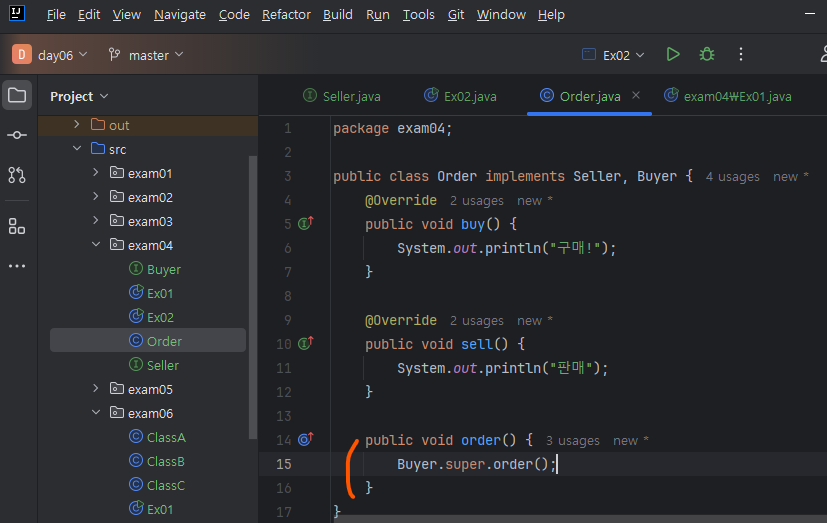Open day06 project dropdown
The width and height of the screenshot is (827, 523).
tap(63, 55)
